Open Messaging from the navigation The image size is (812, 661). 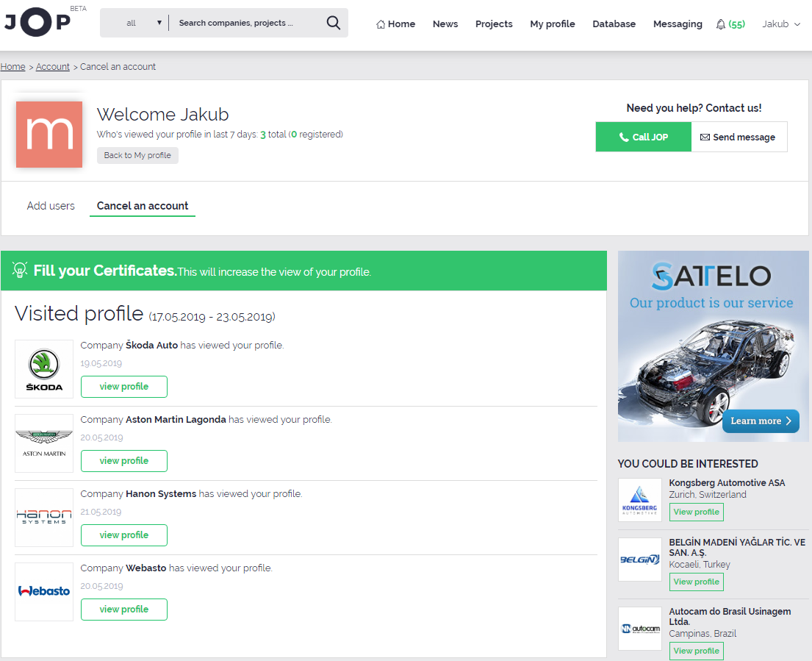(678, 24)
